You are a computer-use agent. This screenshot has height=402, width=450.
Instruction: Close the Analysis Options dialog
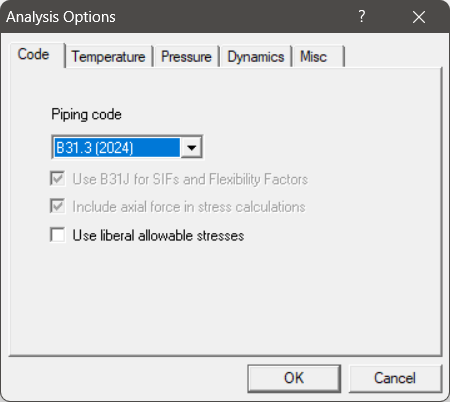point(419,17)
